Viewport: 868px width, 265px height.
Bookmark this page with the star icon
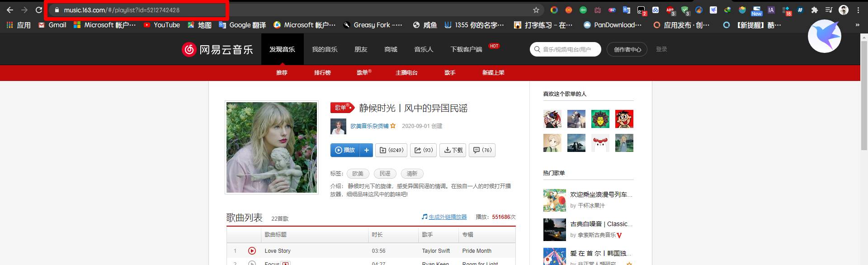(536, 10)
